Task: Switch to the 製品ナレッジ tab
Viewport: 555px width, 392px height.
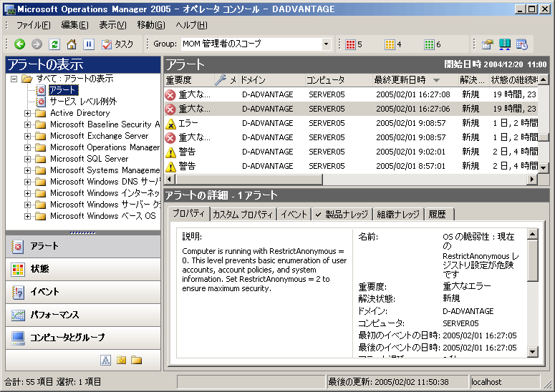Action: tap(342, 215)
